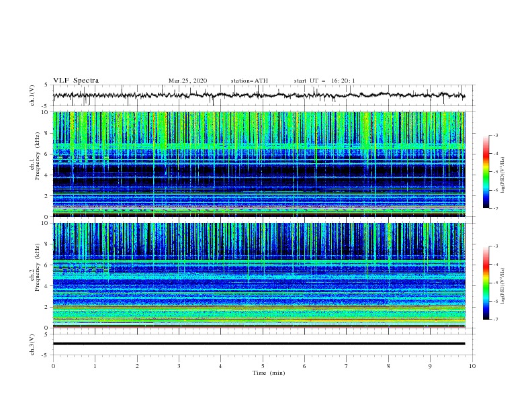
Task: Click the "7" minute time axis tick
Action: [346, 366]
